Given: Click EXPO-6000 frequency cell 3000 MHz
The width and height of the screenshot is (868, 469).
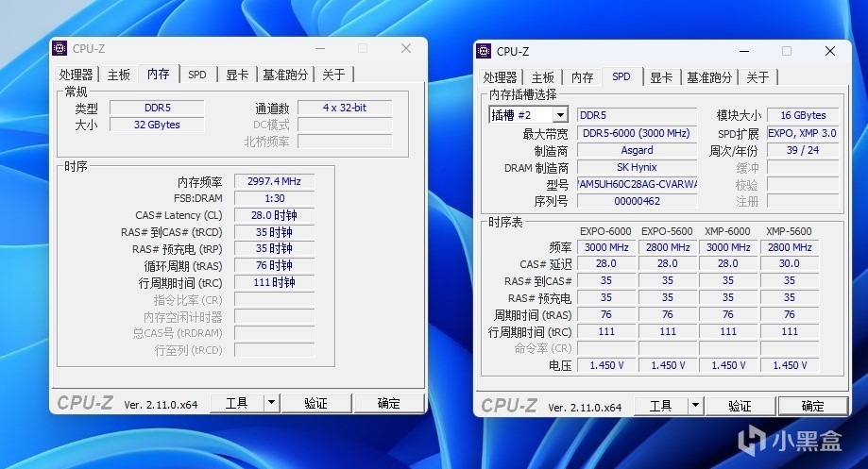Looking at the screenshot, I should (x=606, y=247).
